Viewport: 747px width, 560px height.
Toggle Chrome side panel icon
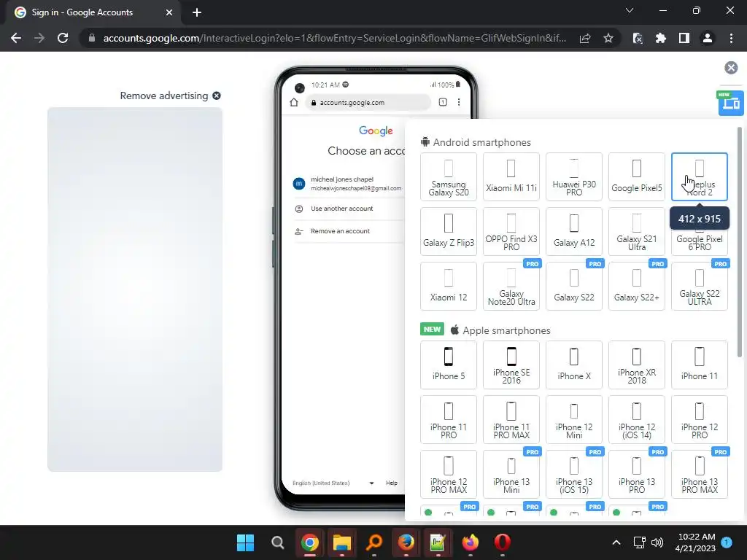tap(684, 38)
